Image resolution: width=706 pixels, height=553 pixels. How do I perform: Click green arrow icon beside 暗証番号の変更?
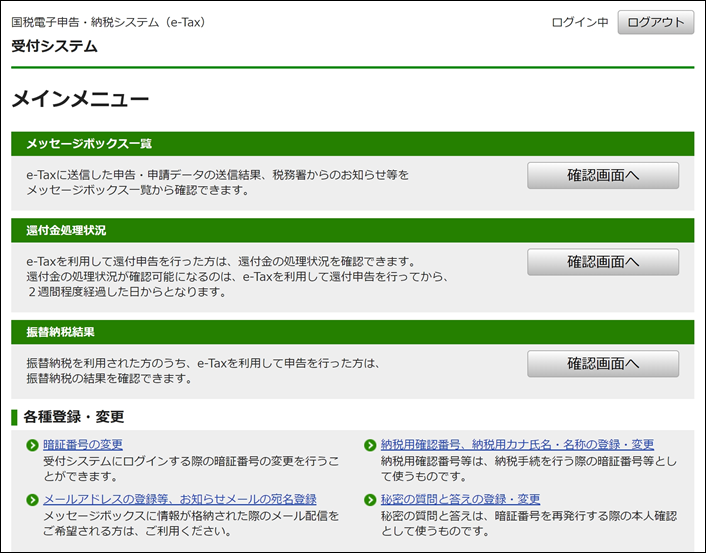click(x=32, y=445)
